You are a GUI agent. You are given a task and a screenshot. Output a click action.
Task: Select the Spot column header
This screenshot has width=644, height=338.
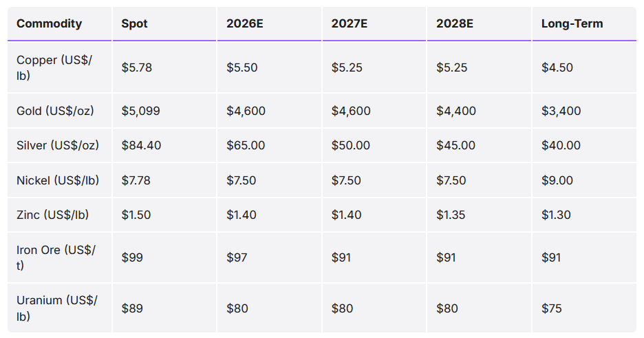click(x=134, y=23)
